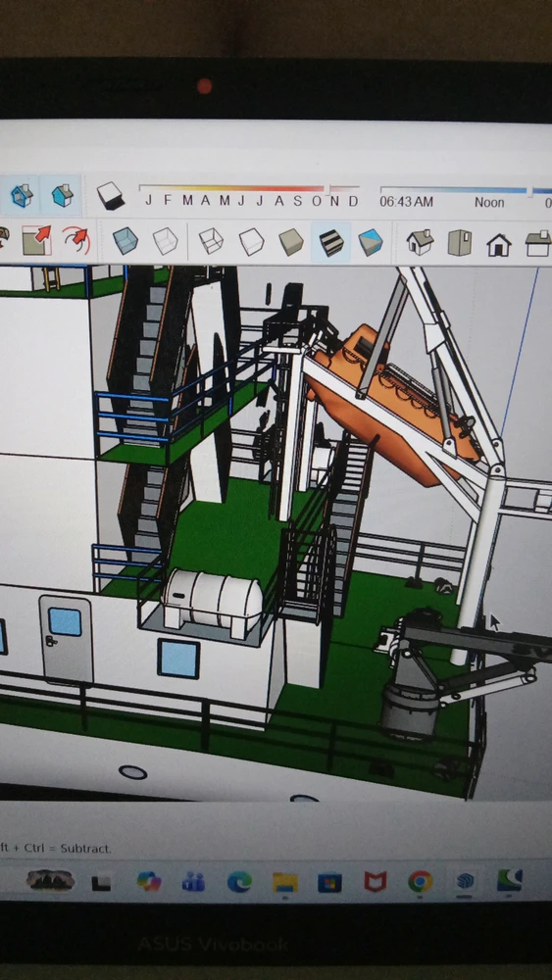
Task: Select the Monochrome style icon
Action: pyautogui.click(x=370, y=242)
